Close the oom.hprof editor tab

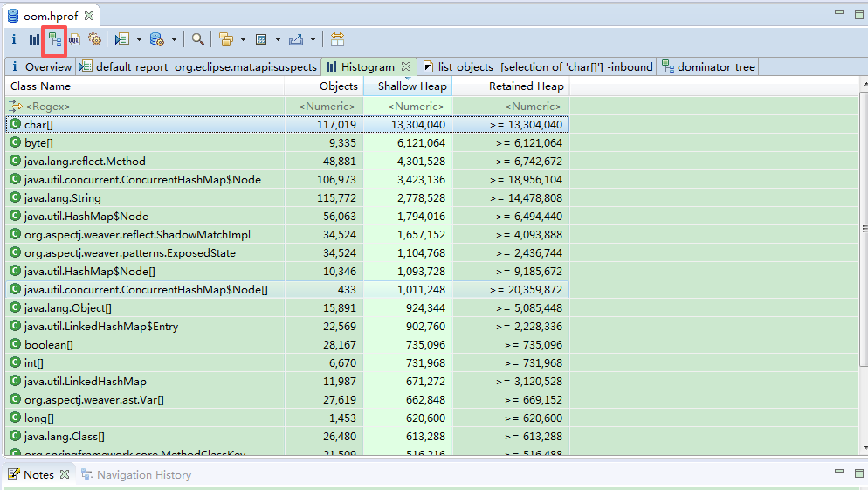pos(89,16)
